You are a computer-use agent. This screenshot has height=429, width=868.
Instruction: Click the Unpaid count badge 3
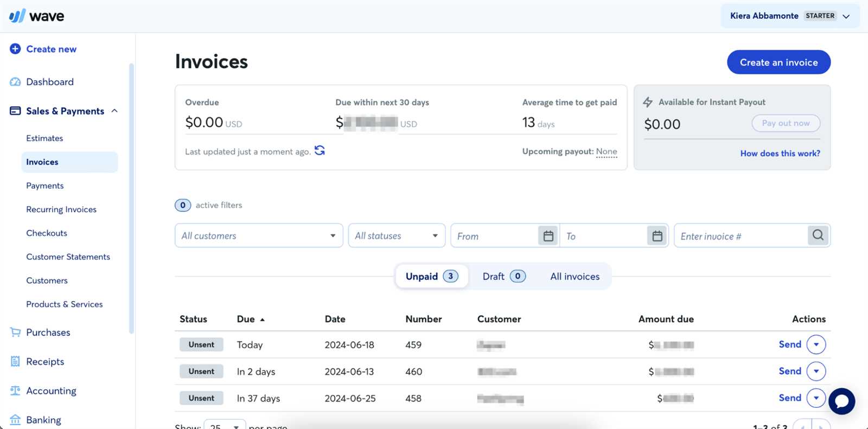click(450, 276)
